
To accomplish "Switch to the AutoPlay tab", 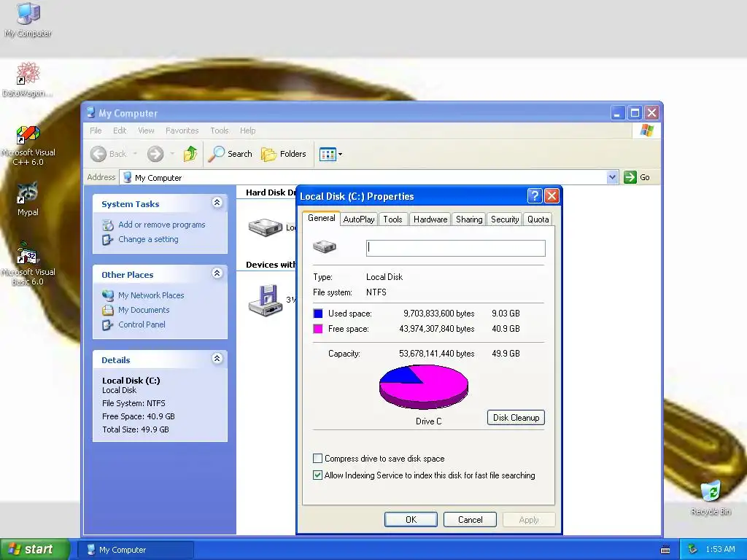I will point(359,219).
